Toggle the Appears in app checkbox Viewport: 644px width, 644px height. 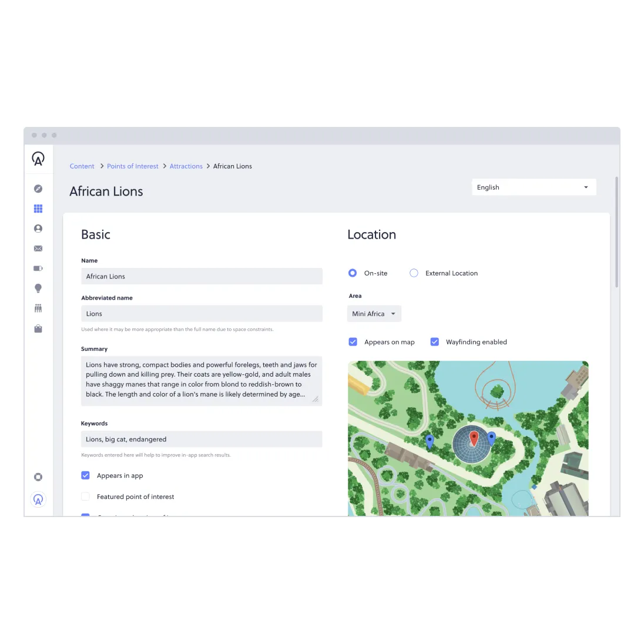pyautogui.click(x=85, y=475)
